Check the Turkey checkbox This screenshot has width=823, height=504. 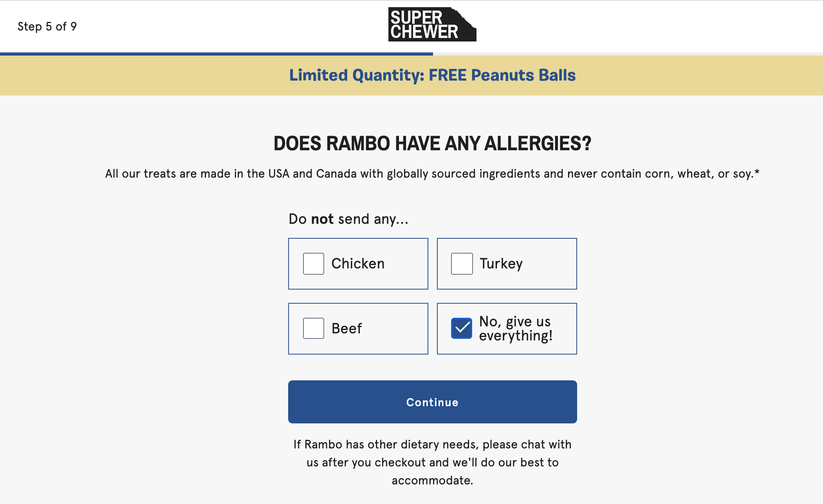pyautogui.click(x=462, y=264)
